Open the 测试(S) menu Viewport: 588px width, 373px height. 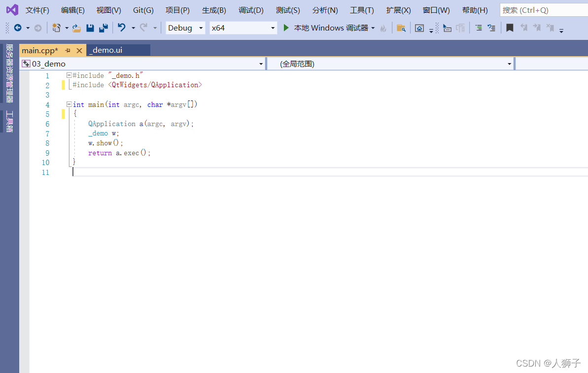(288, 10)
